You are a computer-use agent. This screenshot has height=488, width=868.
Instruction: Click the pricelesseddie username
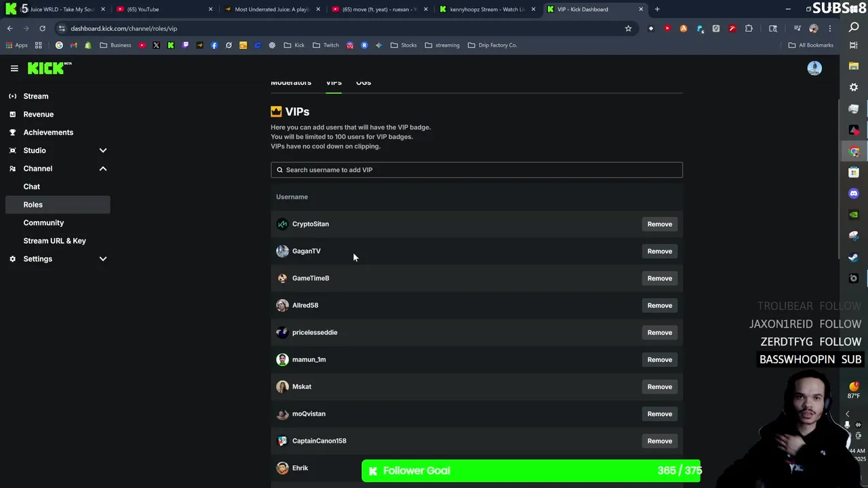315,332
